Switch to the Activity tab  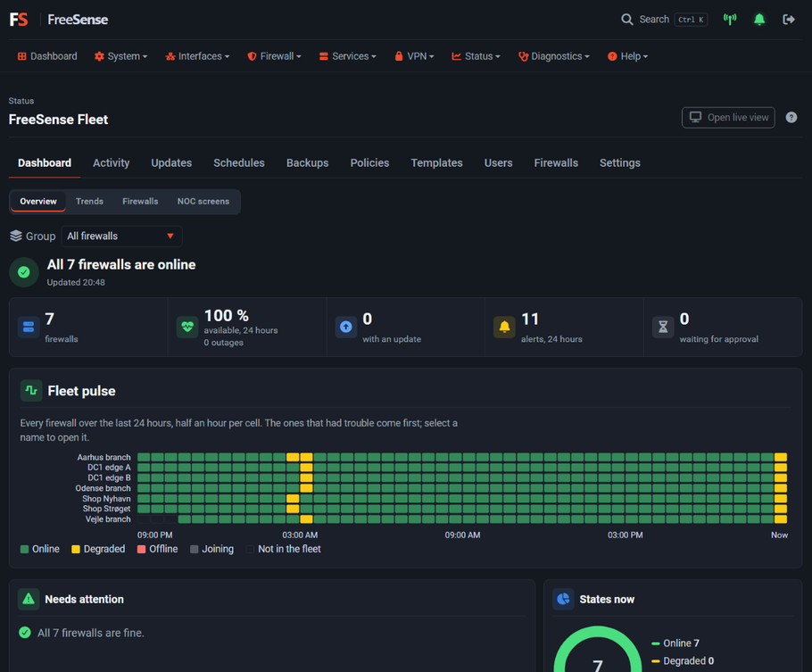tap(112, 162)
